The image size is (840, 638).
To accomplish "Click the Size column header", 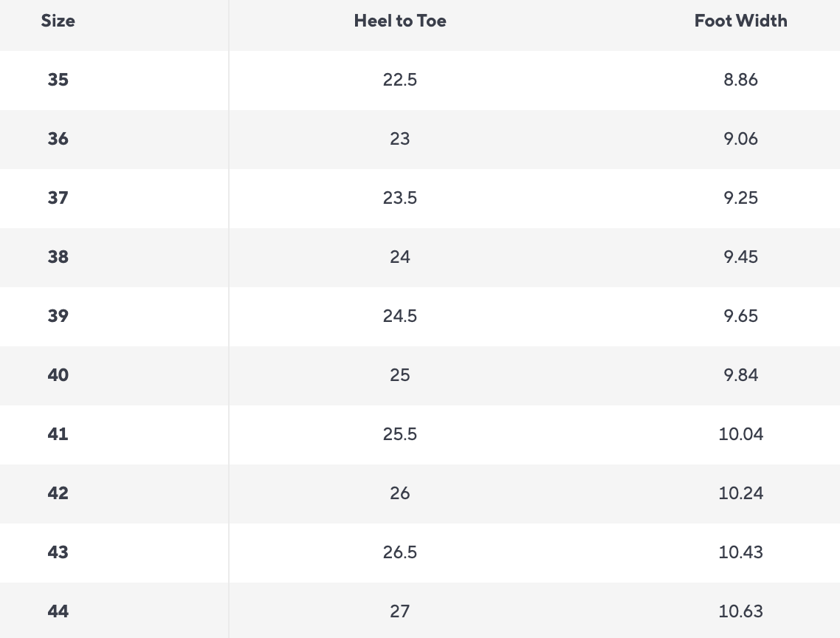I will tap(58, 21).
